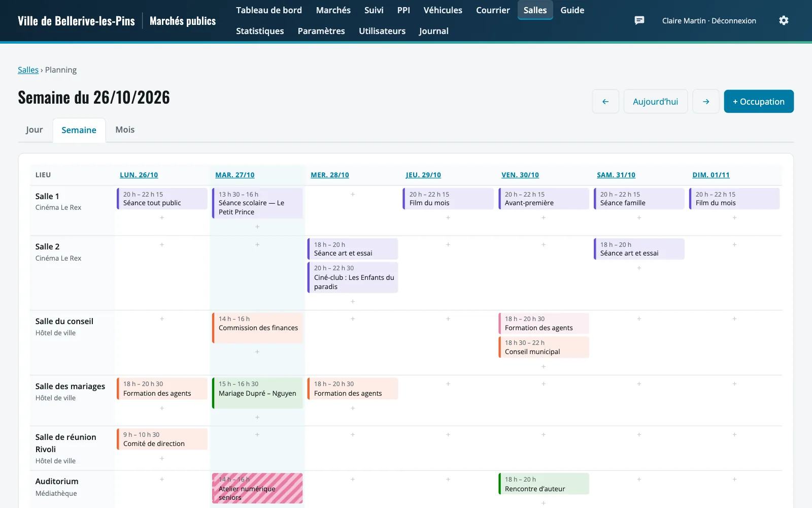
Task: Click the Déconnexion link
Action: 734,21
